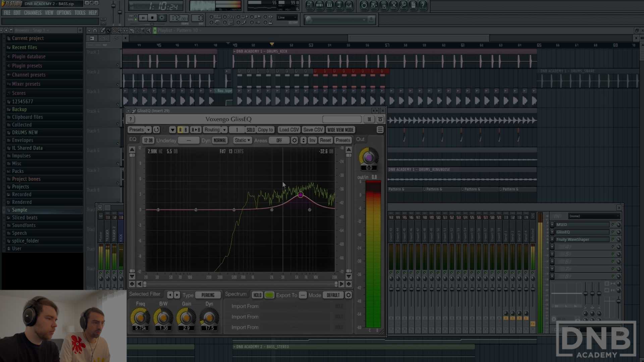Toggle the Inv button in EQ
Viewport: 644px width, 362px height.
[312, 140]
